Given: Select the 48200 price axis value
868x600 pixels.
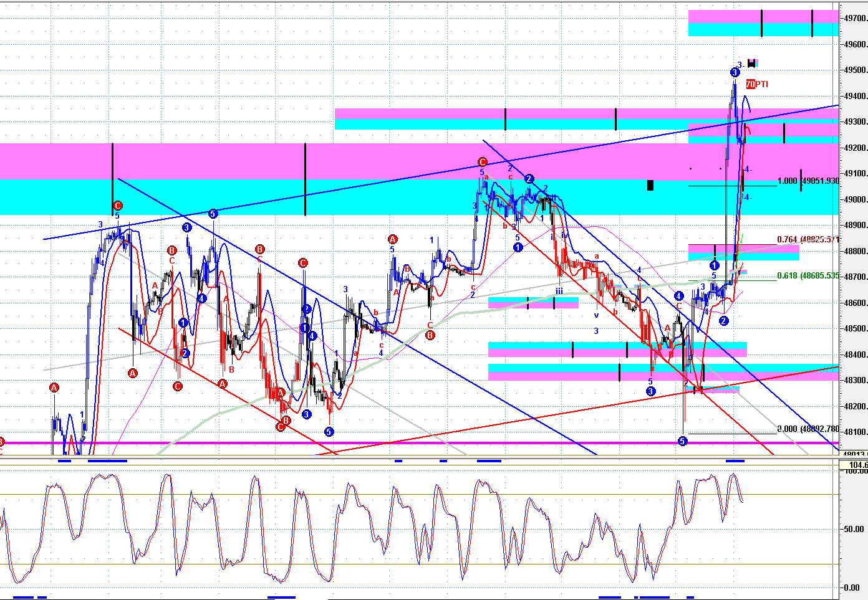Looking at the screenshot, I should 855,407.
